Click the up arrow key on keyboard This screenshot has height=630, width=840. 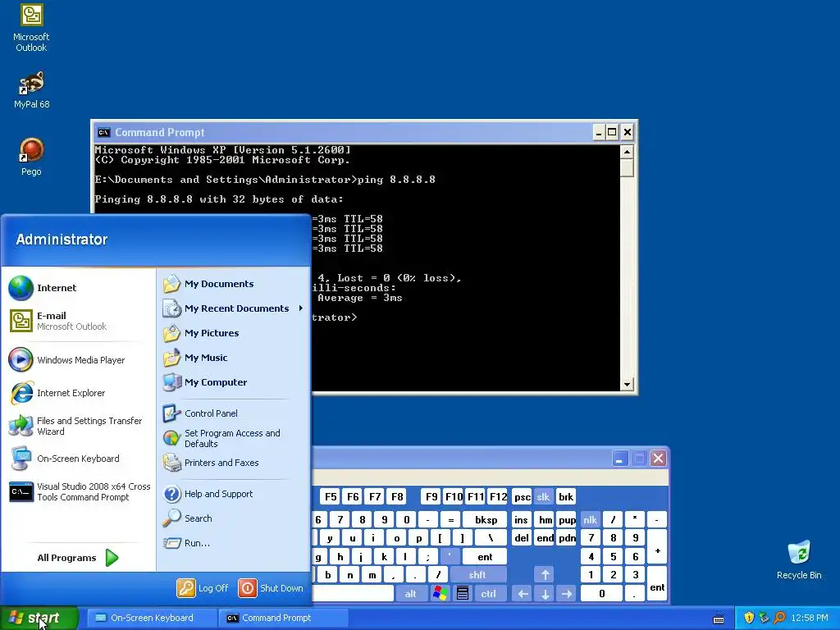pyautogui.click(x=545, y=575)
